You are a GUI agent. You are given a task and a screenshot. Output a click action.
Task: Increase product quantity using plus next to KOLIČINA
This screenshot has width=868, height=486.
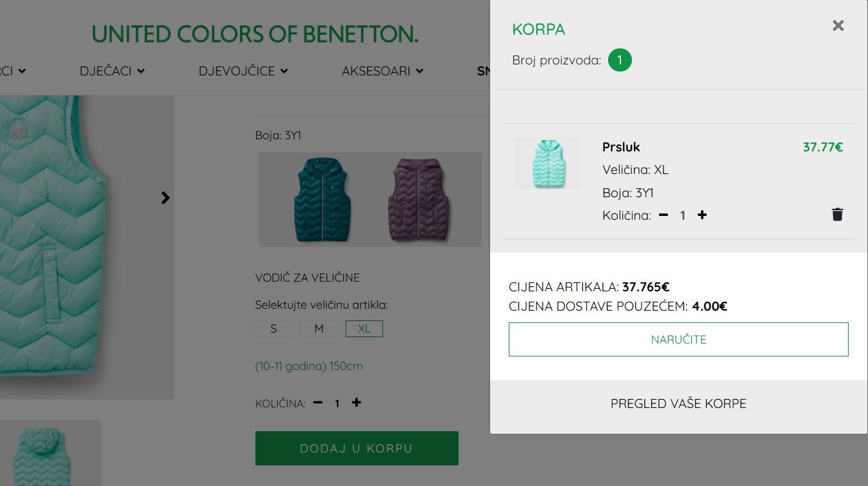click(356, 402)
